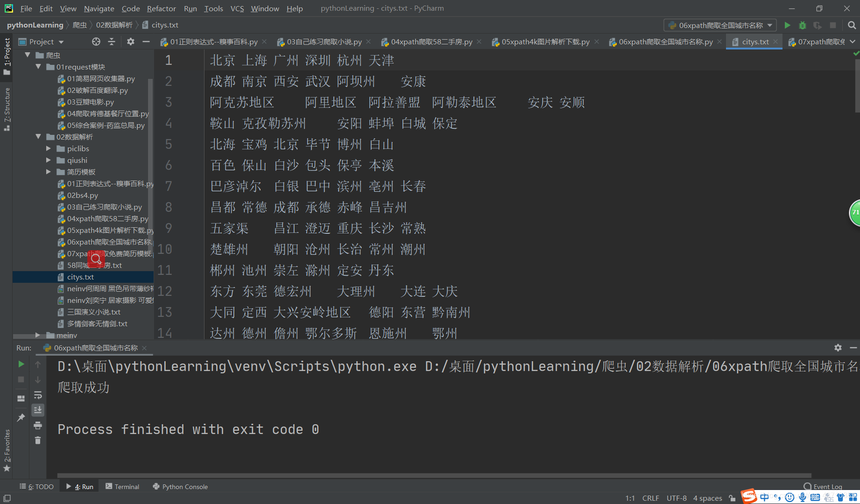Open the Refactor menu

point(161,8)
